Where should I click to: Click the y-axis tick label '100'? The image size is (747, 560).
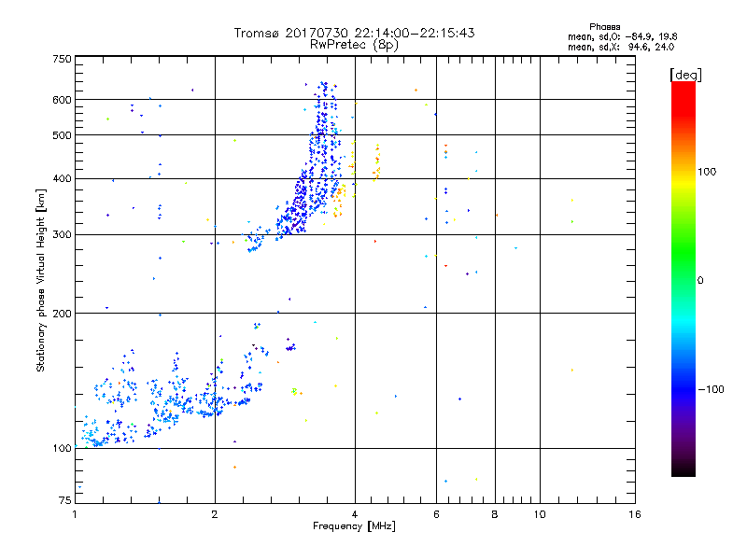pos(63,448)
